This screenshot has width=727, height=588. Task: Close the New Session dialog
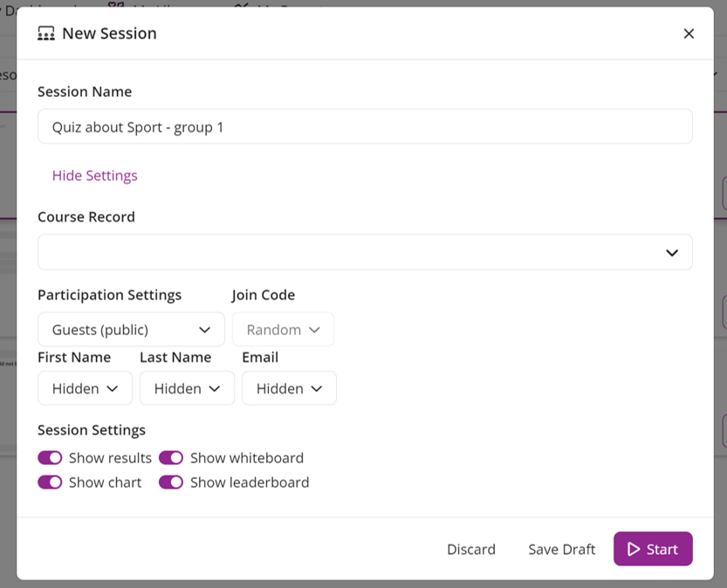coord(689,34)
